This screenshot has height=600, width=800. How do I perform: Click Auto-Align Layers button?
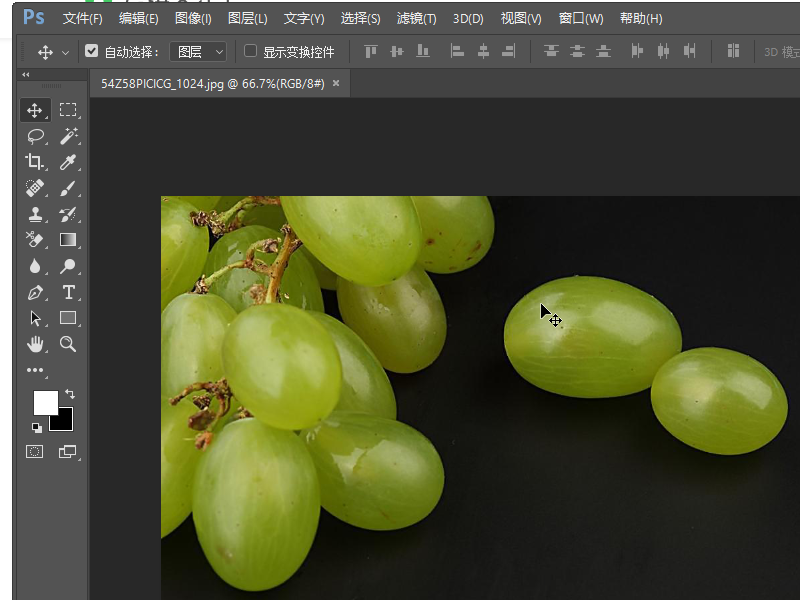click(733, 51)
